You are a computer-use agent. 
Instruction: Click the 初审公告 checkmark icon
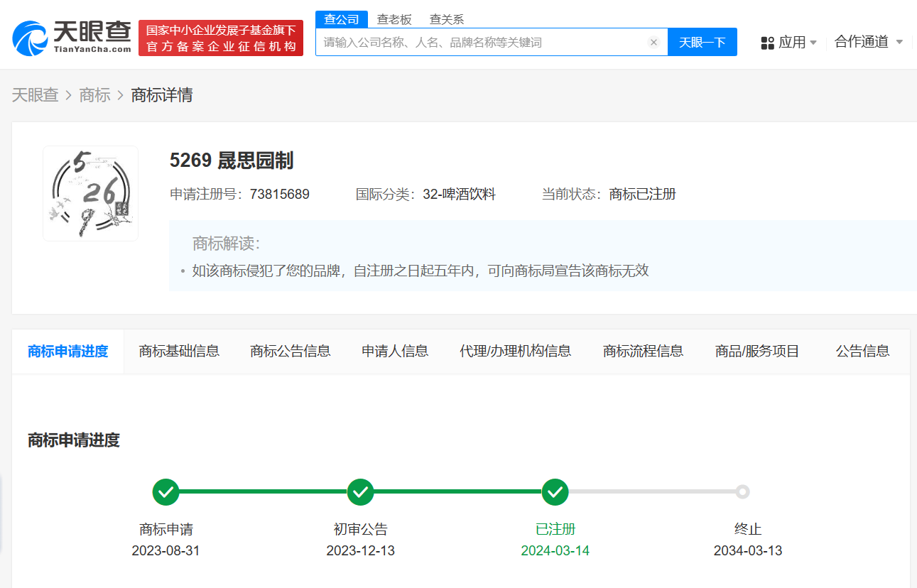tap(360, 491)
